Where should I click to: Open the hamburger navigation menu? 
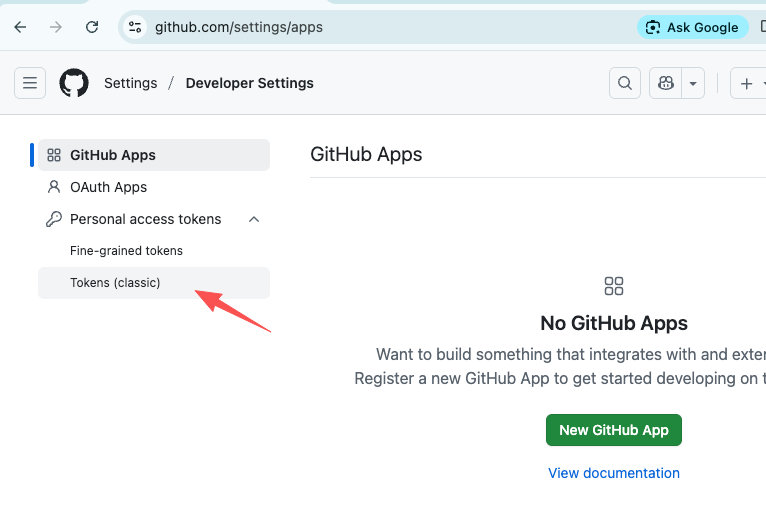click(x=30, y=83)
